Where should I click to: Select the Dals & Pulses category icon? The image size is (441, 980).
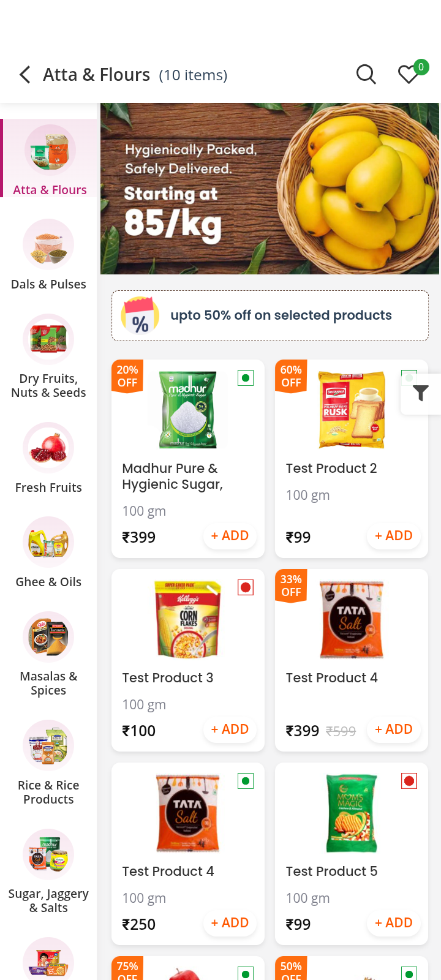coord(48,244)
